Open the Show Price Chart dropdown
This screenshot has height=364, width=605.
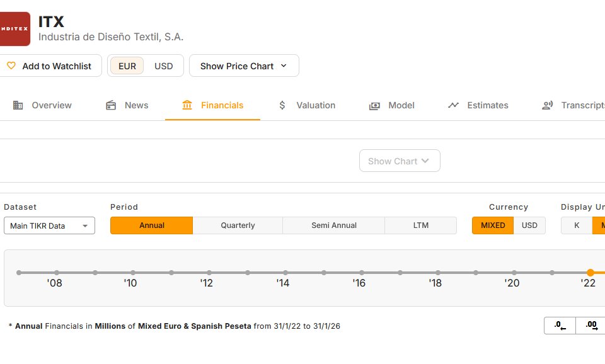[x=244, y=65]
